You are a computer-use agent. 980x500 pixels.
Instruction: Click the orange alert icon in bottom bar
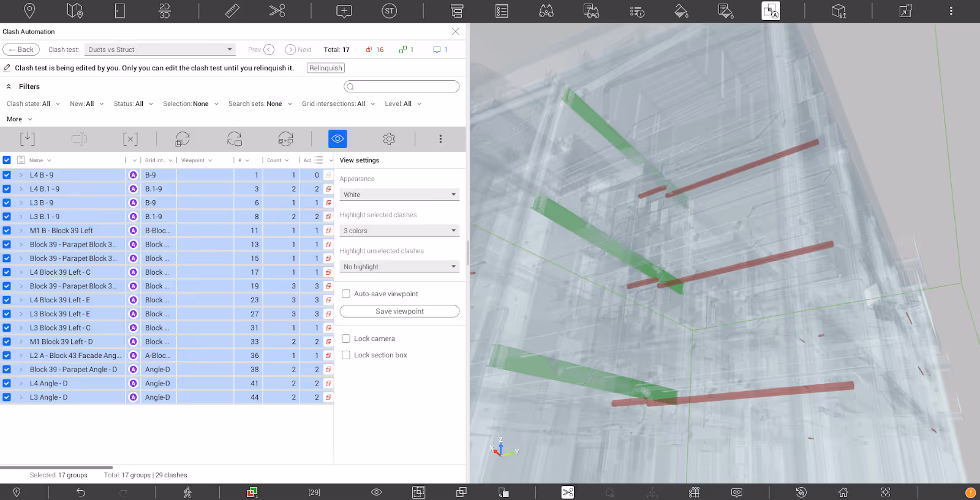(970, 493)
